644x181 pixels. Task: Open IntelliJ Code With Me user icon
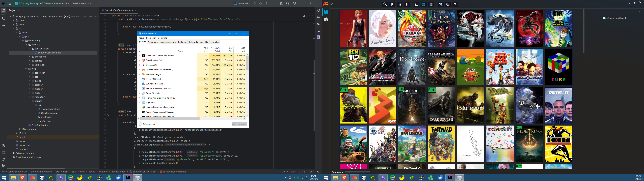click(x=281, y=4)
